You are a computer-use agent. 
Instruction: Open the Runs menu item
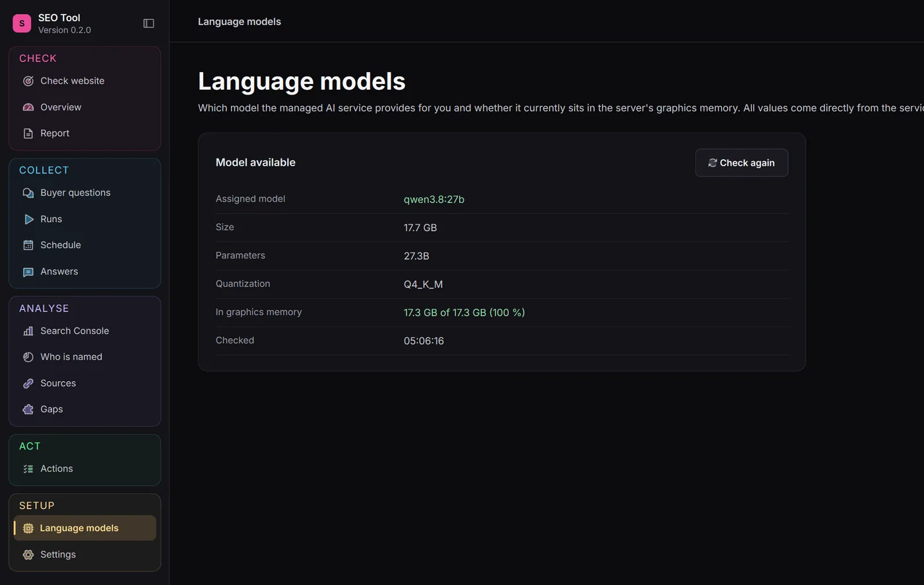[x=84, y=219]
